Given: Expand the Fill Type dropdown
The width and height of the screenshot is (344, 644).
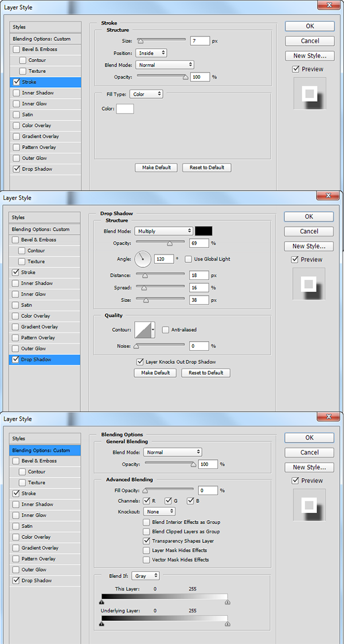Looking at the screenshot, I should (146, 94).
